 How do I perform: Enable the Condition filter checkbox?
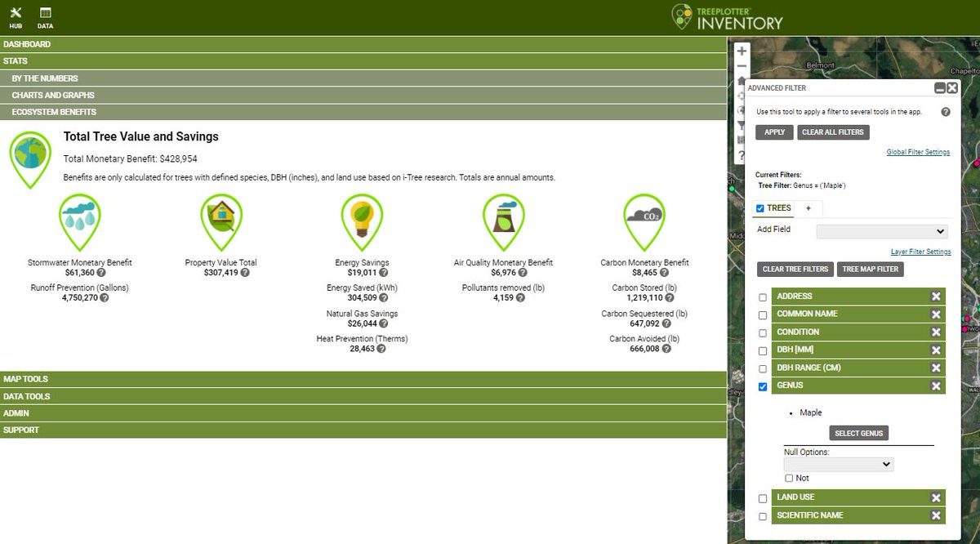[763, 333]
